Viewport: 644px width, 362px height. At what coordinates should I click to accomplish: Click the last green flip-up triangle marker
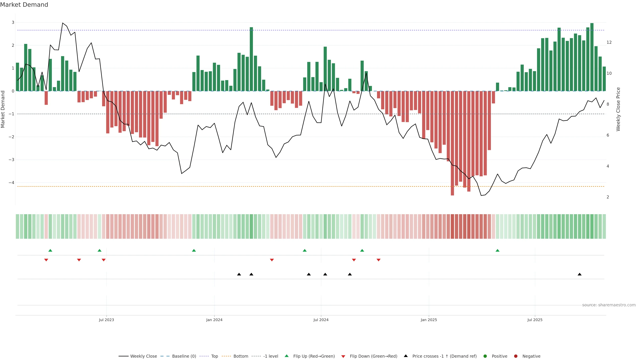pyautogui.click(x=497, y=251)
